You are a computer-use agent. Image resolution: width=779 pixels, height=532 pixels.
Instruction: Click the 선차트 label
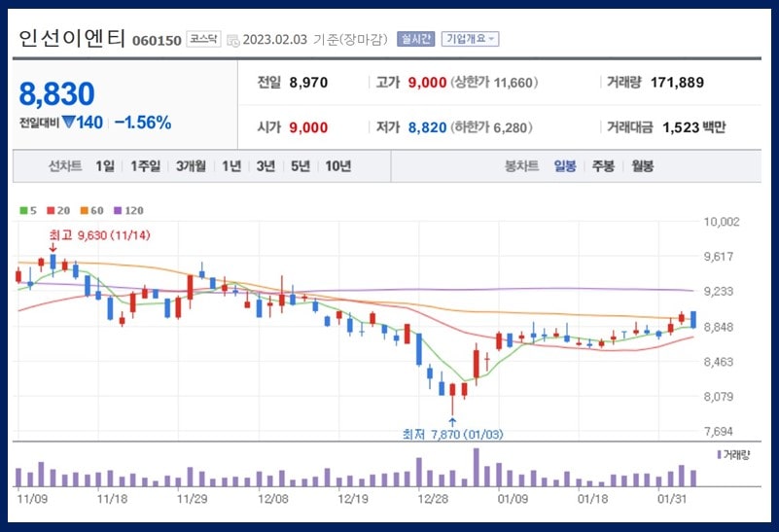point(65,166)
